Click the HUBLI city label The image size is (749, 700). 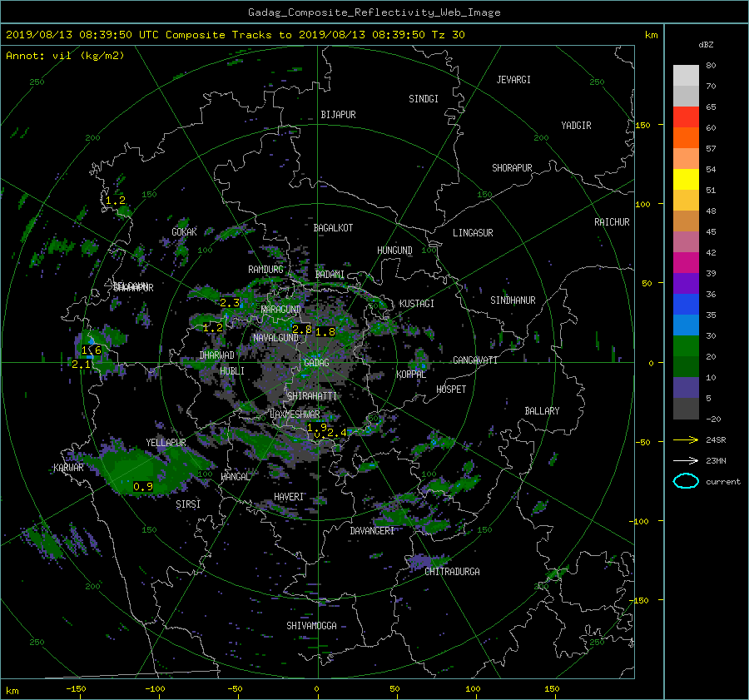click(232, 371)
